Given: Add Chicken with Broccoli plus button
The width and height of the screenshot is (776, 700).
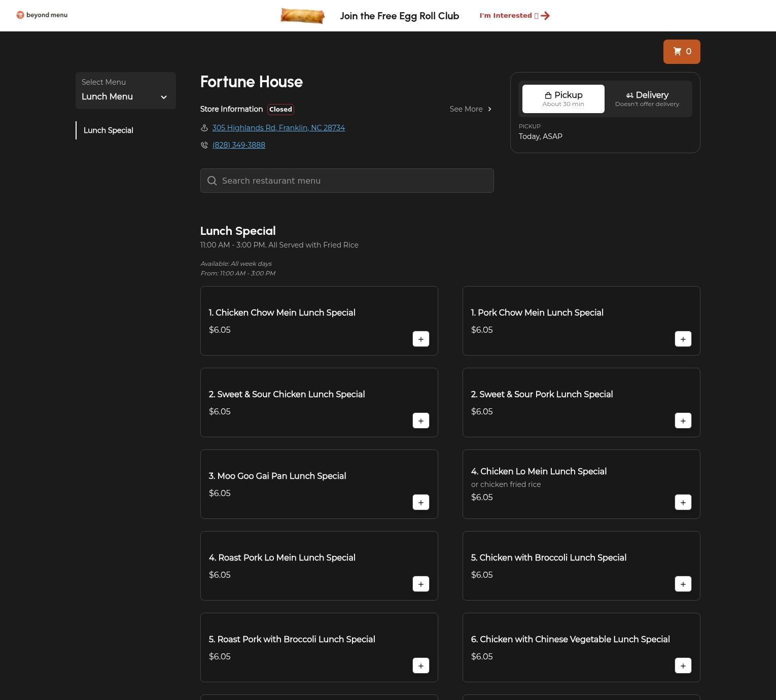Looking at the screenshot, I should (683, 584).
